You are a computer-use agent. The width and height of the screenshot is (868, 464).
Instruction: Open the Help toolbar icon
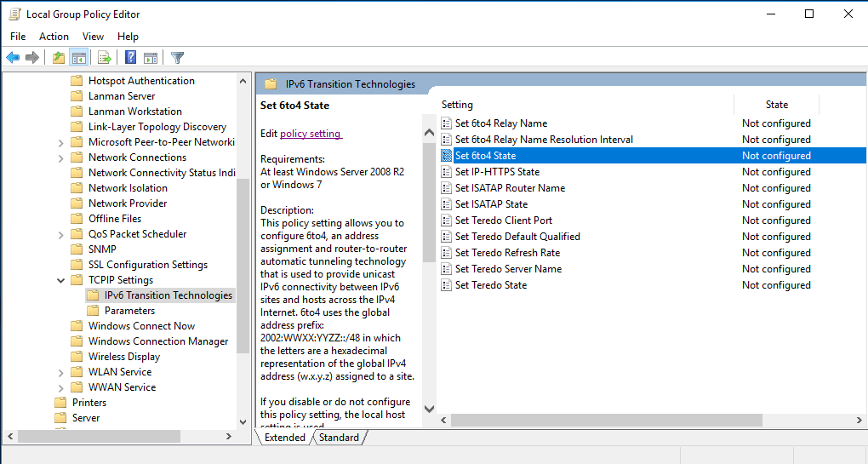[131, 57]
